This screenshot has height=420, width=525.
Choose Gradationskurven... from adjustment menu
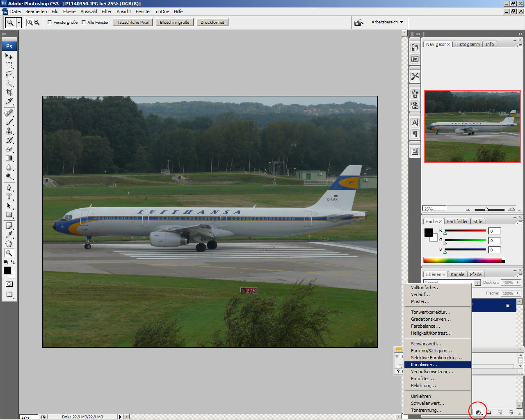438,319
